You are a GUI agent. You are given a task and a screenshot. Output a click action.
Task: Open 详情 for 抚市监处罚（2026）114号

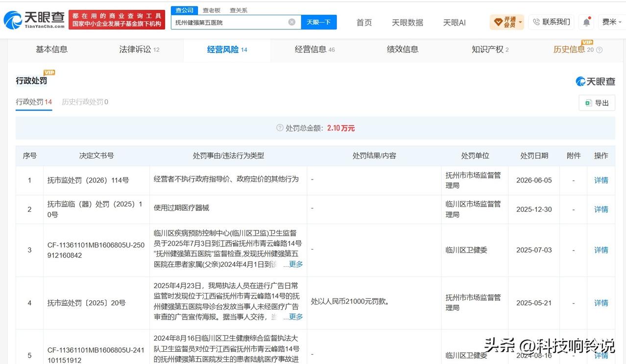pos(601,180)
